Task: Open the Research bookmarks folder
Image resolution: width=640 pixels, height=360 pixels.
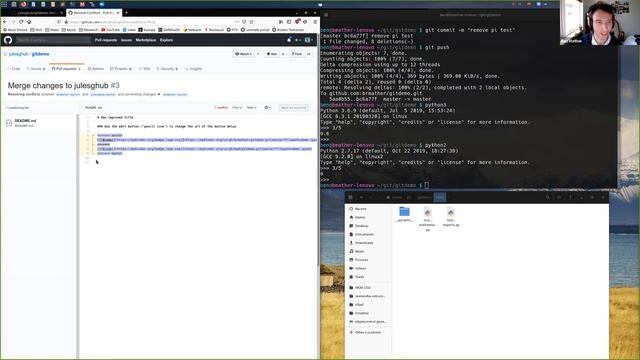Action: pos(89,30)
